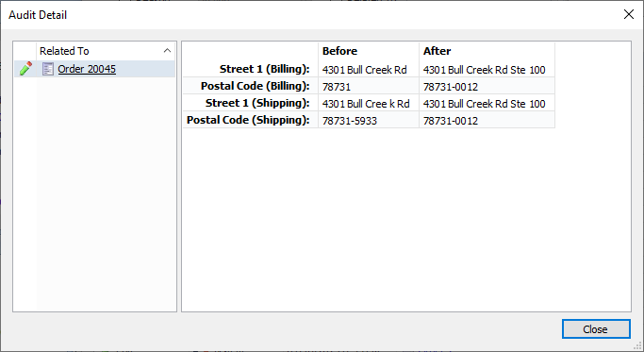This screenshot has width=644, height=352.
Task: Open the Order 20045 link
Action: [x=87, y=69]
